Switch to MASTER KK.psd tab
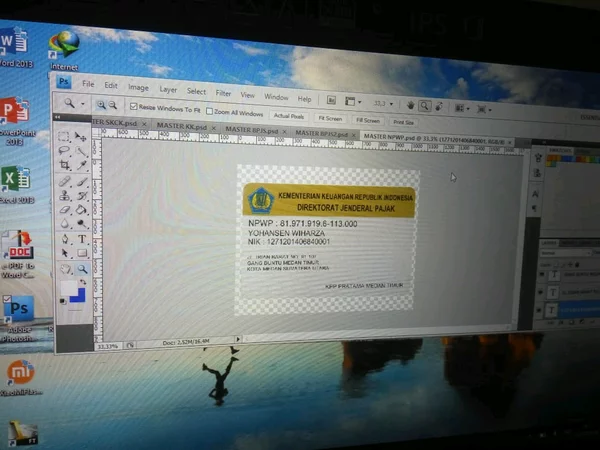The height and width of the screenshot is (450, 600). point(181,126)
